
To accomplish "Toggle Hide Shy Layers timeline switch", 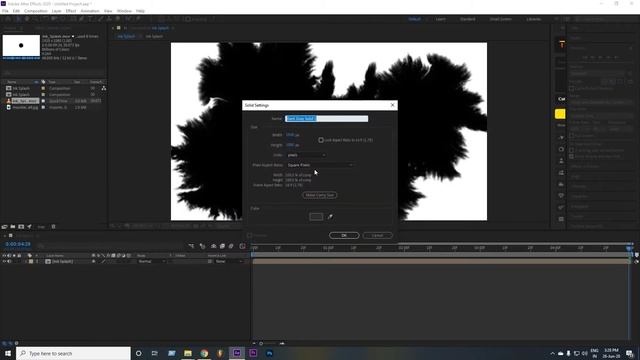I will (213, 246).
